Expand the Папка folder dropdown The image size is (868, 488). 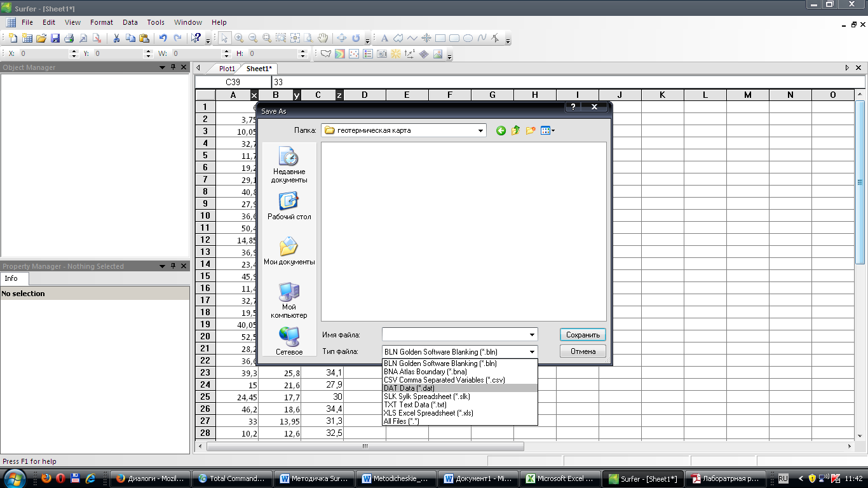point(480,130)
